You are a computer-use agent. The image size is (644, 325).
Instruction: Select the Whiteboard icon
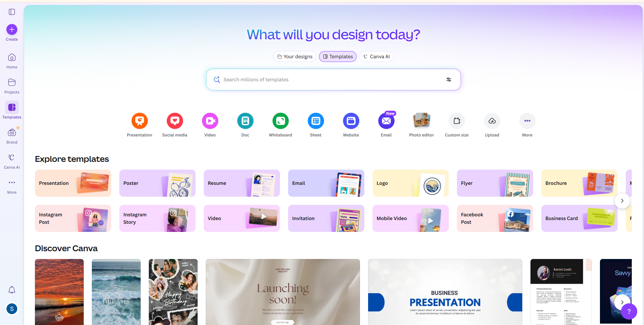tap(281, 121)
